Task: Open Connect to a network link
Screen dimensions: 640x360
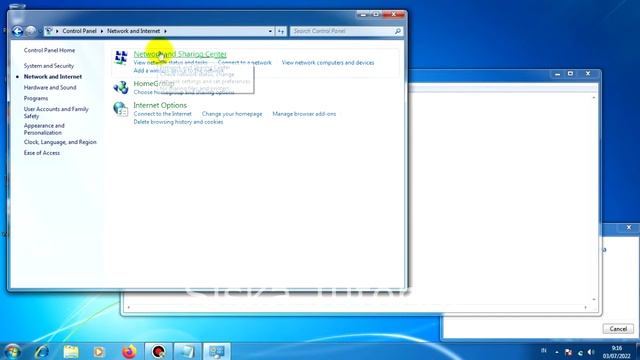Action: point(244,63)
